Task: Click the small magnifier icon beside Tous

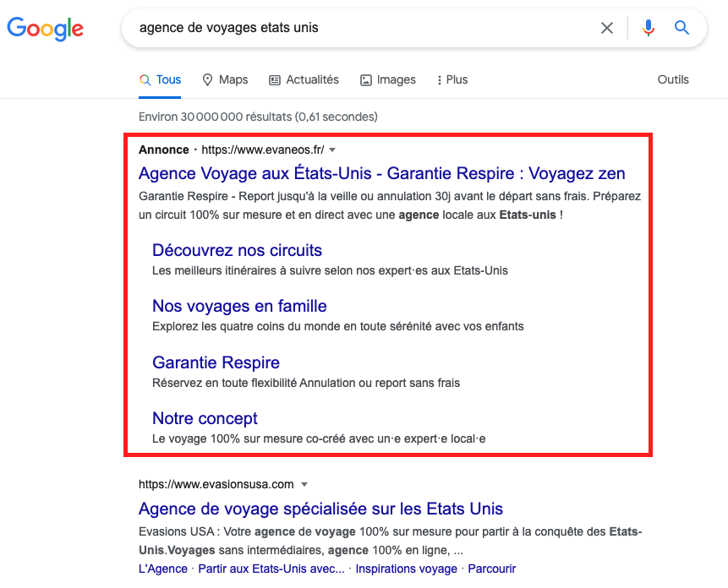Action: pyautogui.click(x=145, y=80)
